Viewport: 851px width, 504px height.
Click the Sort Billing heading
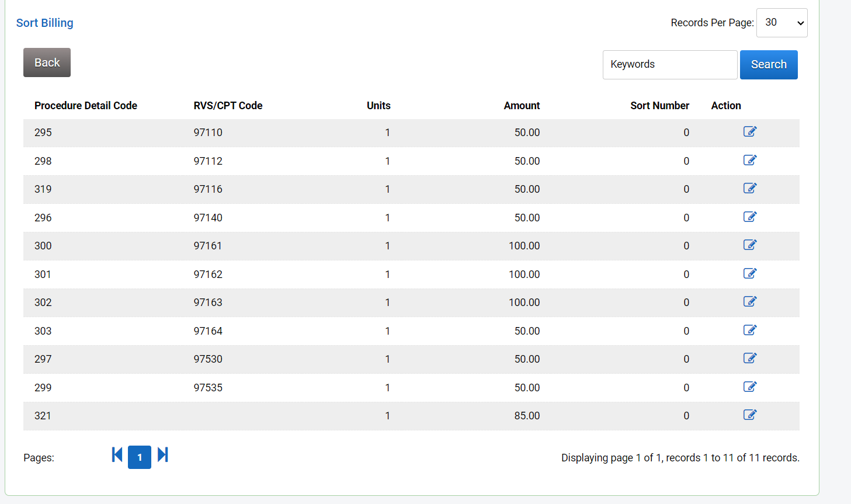45,23
